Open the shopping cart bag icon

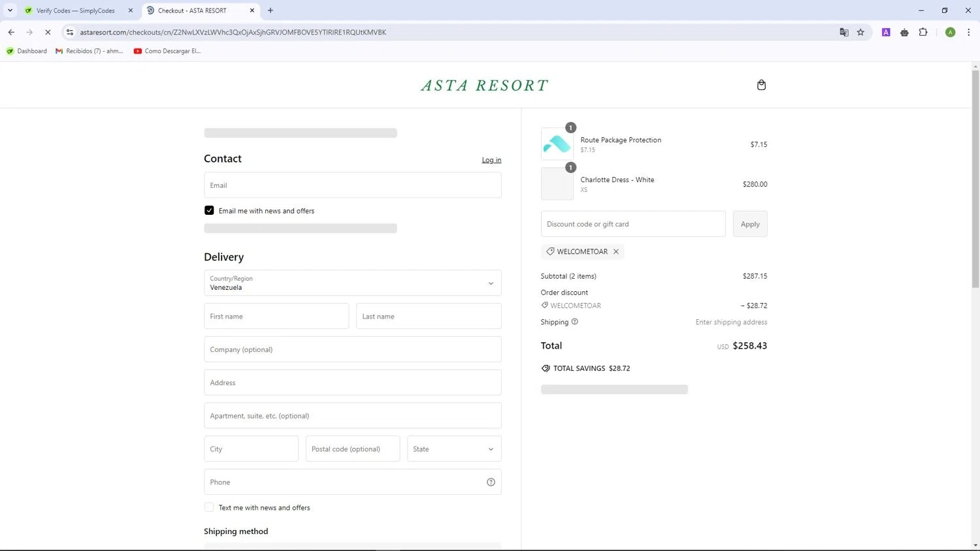[x=761, y=85]
